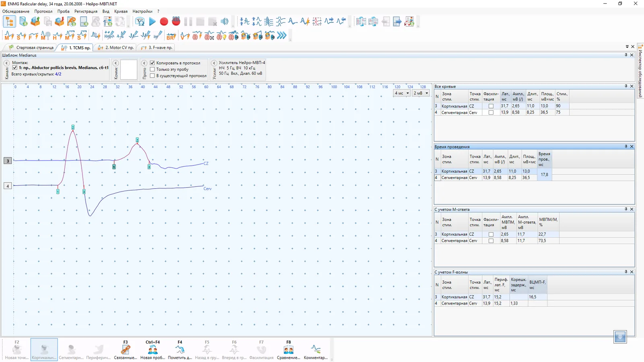This screenshot has height=362, width=644.
Task: Check facilitation for Cerv in С учетом М-ответа
Action: pyautogui.click(x=491, y=241)
